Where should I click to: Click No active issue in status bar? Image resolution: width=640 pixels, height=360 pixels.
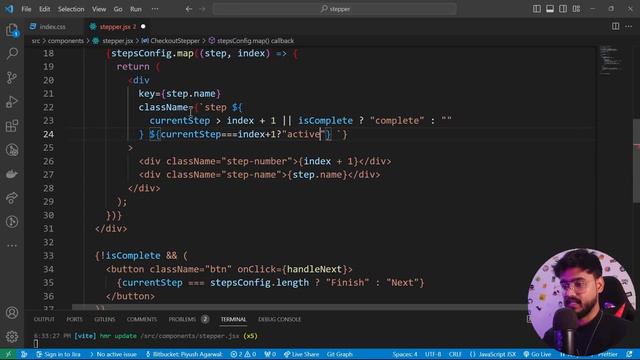pyautogui.click(x=113, y=354)
